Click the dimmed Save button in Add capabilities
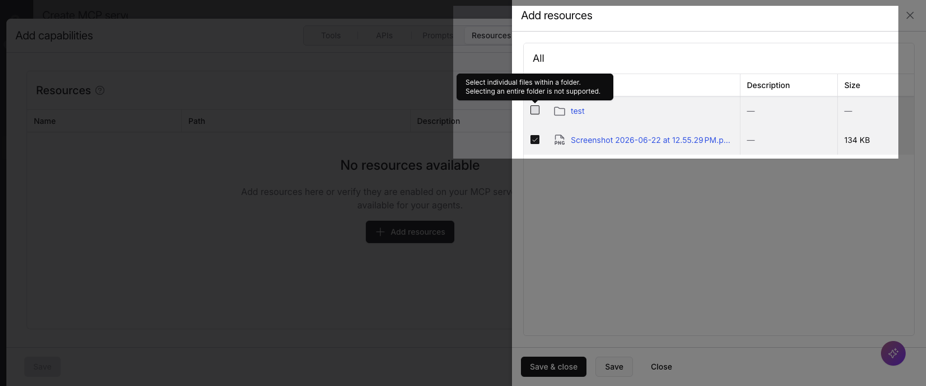The height and width of the screenshot is (386, 926). point(42,367)
